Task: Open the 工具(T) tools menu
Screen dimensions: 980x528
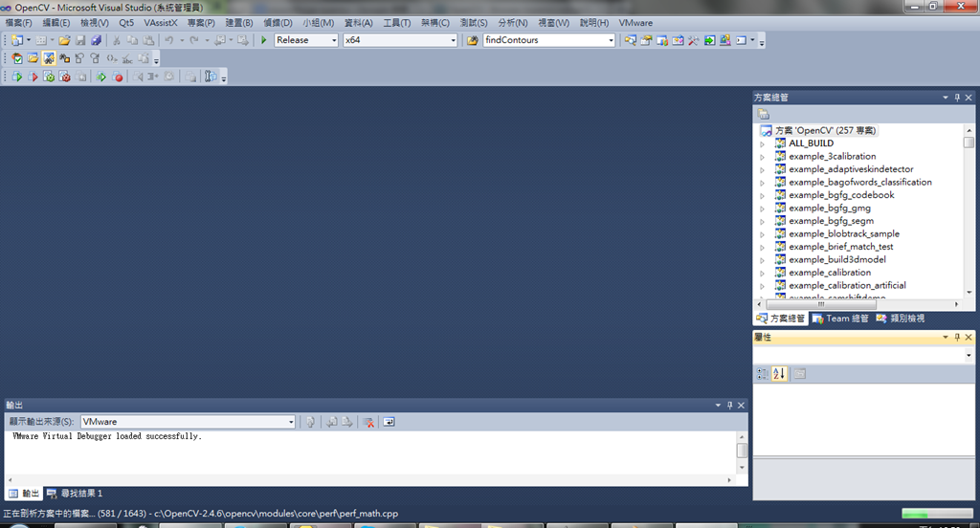Action: pyautogui.click(x=397, y=23)
